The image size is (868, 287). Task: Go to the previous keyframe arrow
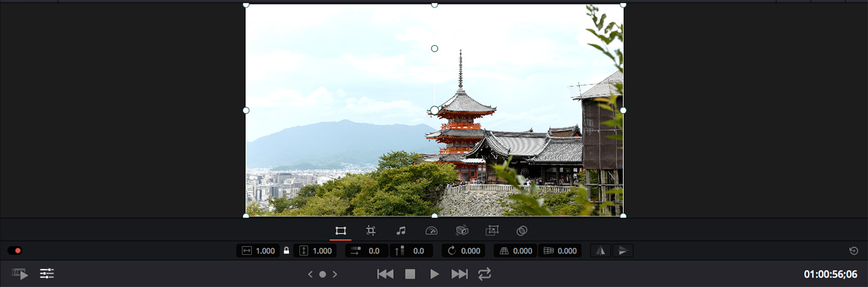click(311, 274)
